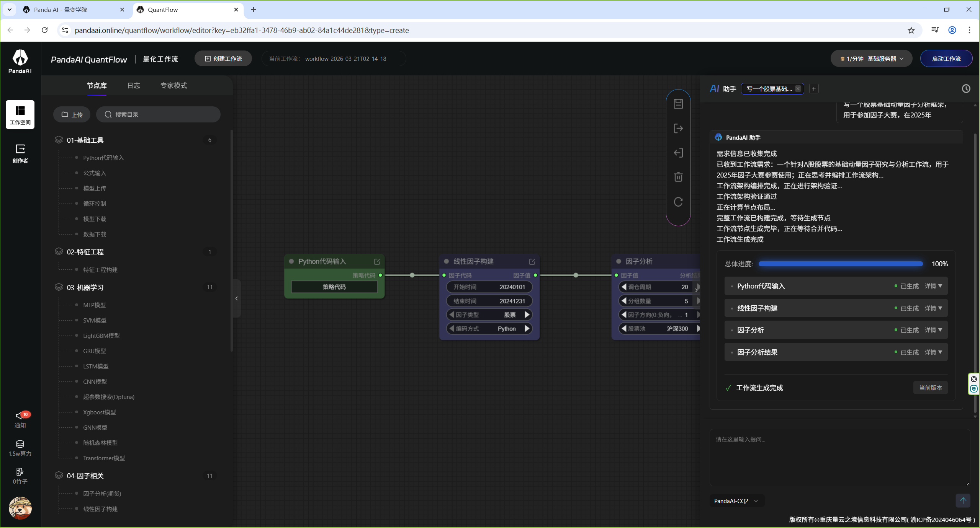This screenshot has height=528, width=980.
Task: Open the 通知 notifications icon
Action: tap(20, 420)
